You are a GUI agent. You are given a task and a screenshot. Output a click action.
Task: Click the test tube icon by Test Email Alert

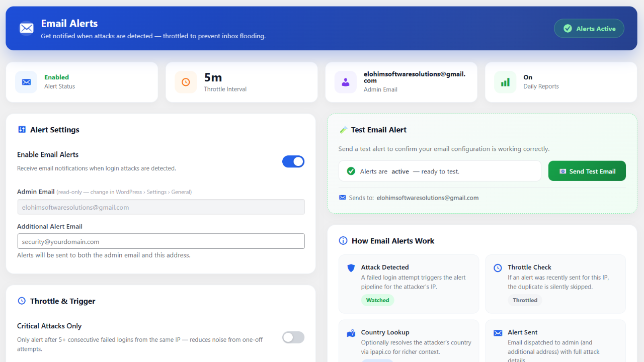coord(343,130)
